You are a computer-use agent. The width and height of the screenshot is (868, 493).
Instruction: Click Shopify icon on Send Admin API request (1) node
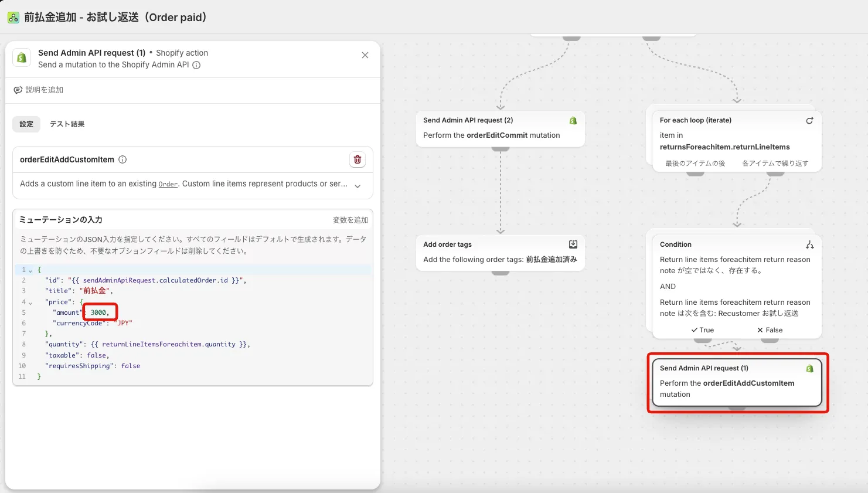point(809,369)
